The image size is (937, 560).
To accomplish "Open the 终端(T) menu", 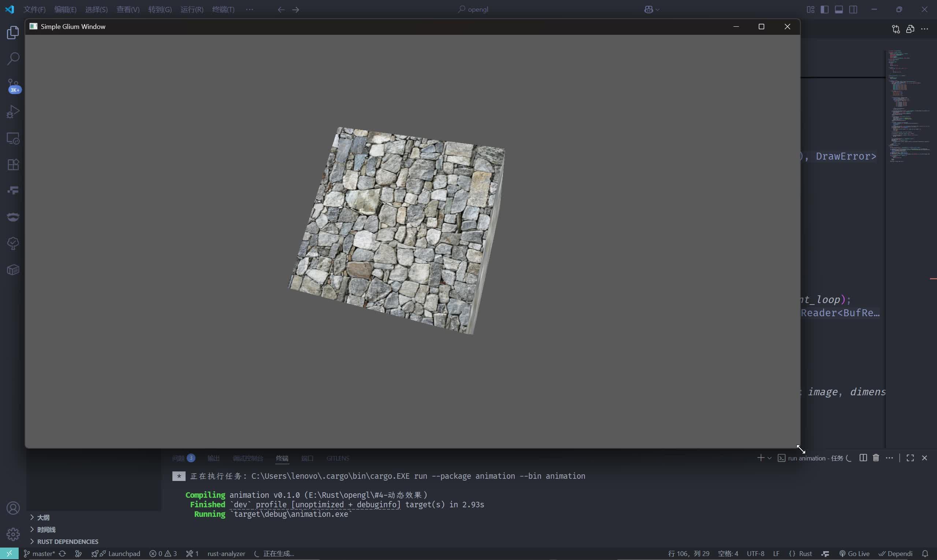I will click(x=223, y=10).
